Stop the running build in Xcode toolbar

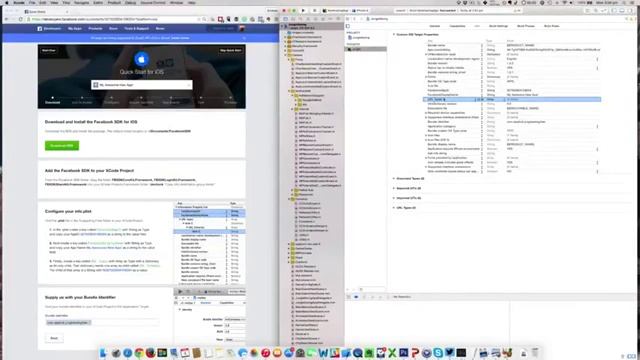tap(314, 11)
